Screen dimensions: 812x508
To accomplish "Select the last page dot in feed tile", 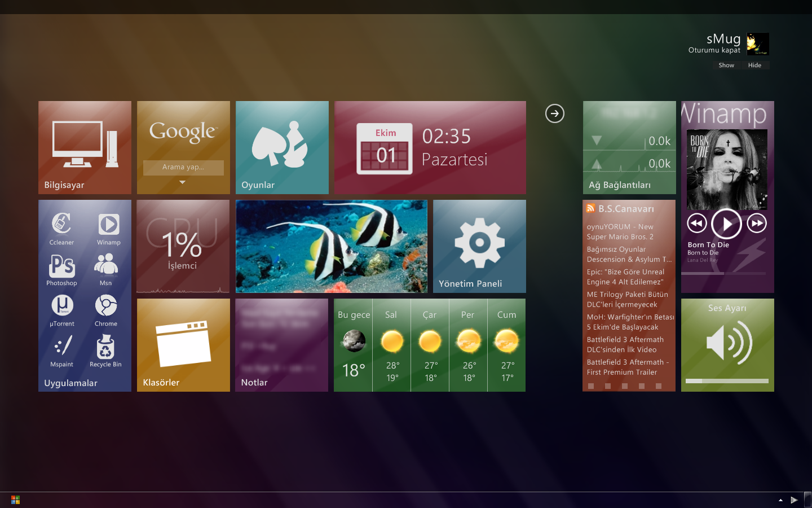I will [x=659, y=386].
